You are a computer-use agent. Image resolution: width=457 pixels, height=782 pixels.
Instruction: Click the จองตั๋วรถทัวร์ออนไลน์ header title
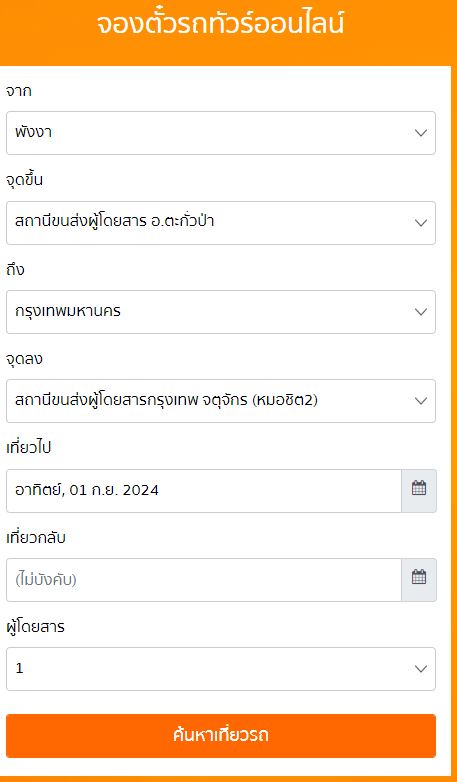coord(221,24)
